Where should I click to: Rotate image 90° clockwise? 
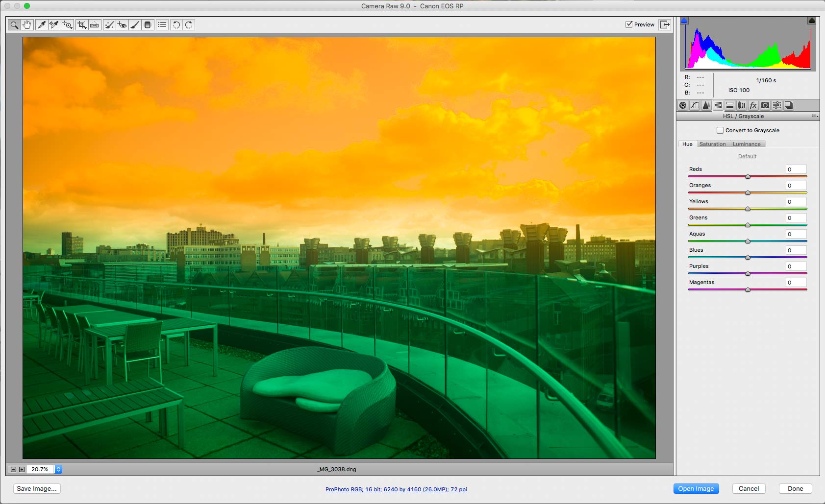coord(189,24)
